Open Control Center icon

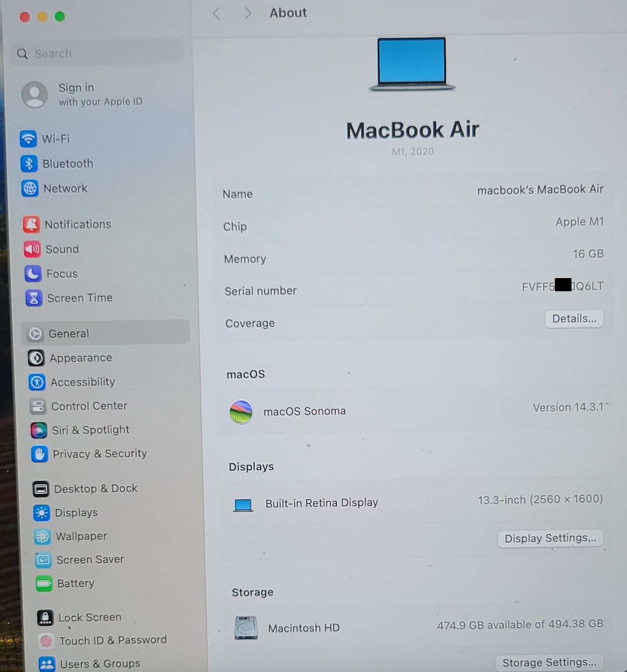(38, 406)
